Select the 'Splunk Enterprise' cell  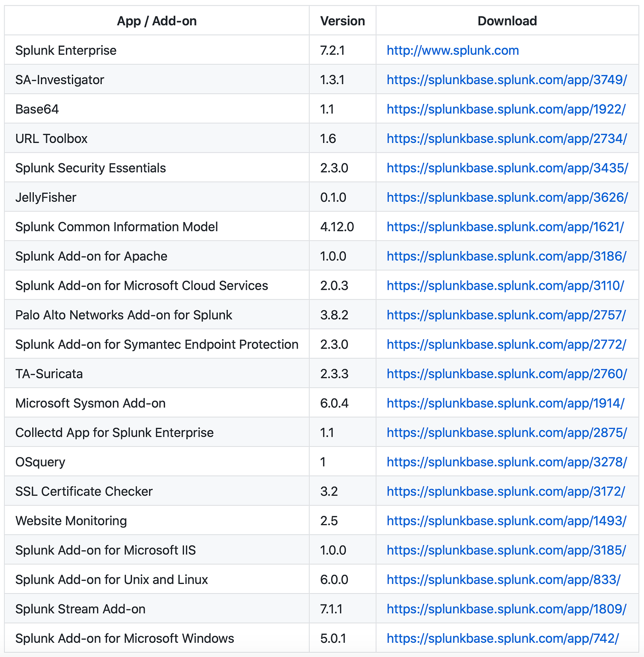(157, 50)
